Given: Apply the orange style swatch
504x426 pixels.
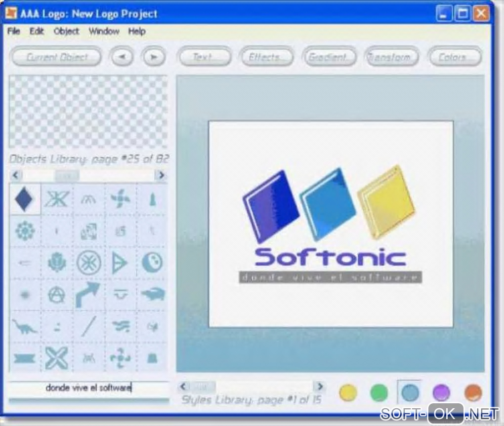Looking at the screenshot, I should tap(473, 392).
